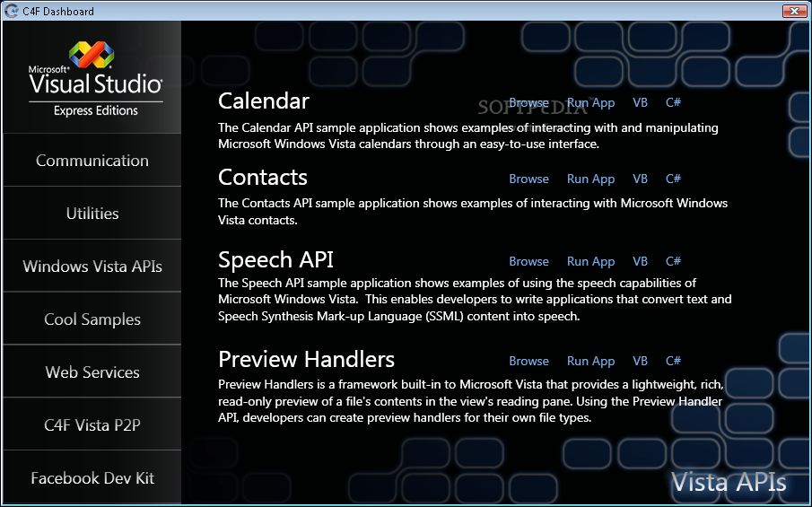Viewport: 812px width, 507px height.
Task: Run the Speech API sample app
Action: click(x=591, y=261)
